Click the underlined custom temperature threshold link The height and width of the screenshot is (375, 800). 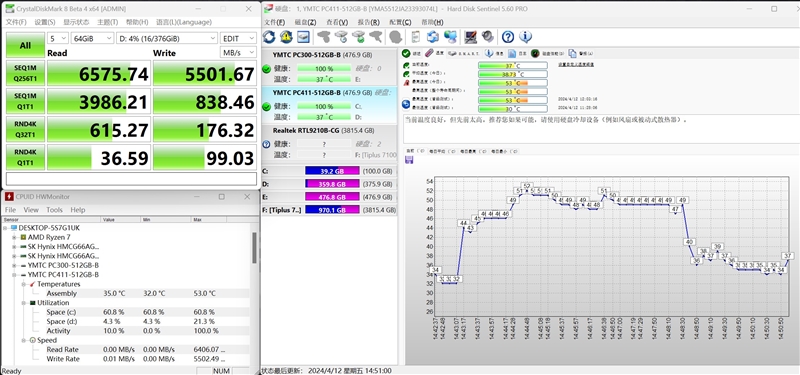576,64
